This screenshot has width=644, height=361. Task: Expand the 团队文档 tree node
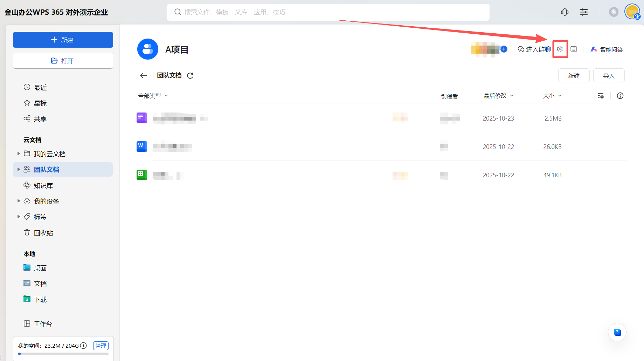[19, 169]
